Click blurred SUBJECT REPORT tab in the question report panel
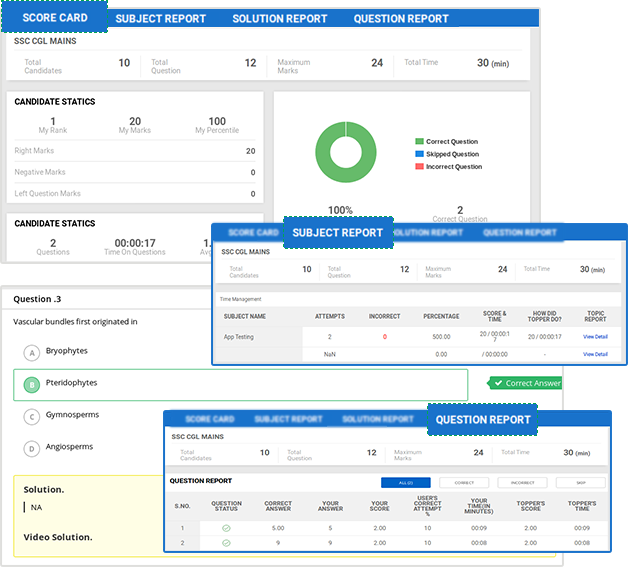The image size is (628, 567). (288, 419)
